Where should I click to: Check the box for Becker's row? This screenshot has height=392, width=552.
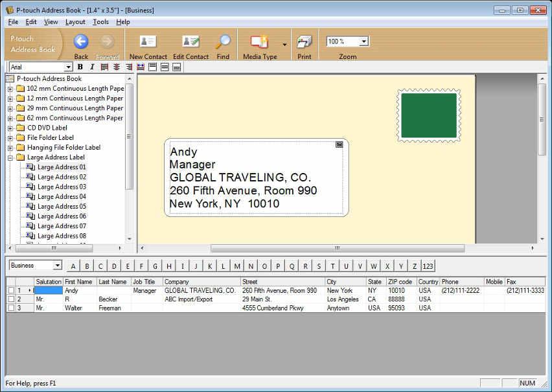pos(11,299)
